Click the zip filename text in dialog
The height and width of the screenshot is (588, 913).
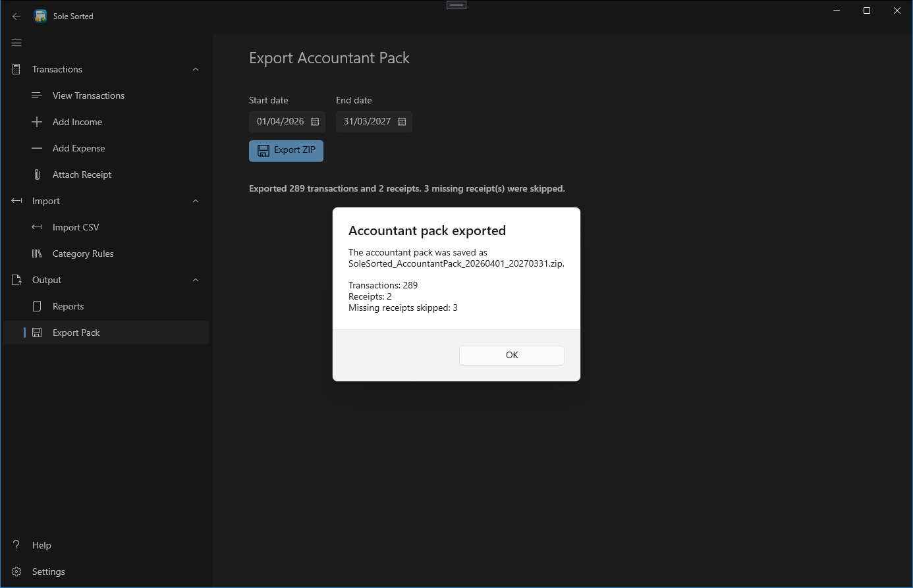pyautogui.click(x=456, y=263)
